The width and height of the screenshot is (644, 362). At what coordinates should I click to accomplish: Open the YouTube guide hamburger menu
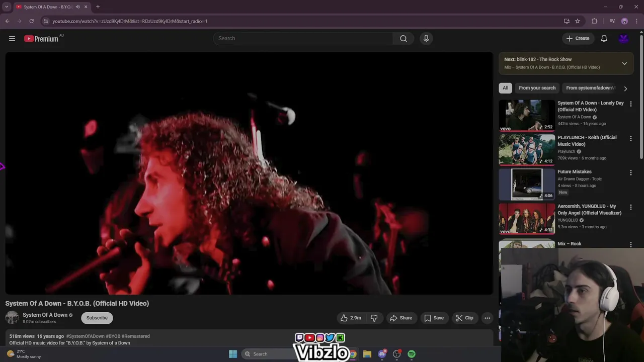(x=12, y=39)
